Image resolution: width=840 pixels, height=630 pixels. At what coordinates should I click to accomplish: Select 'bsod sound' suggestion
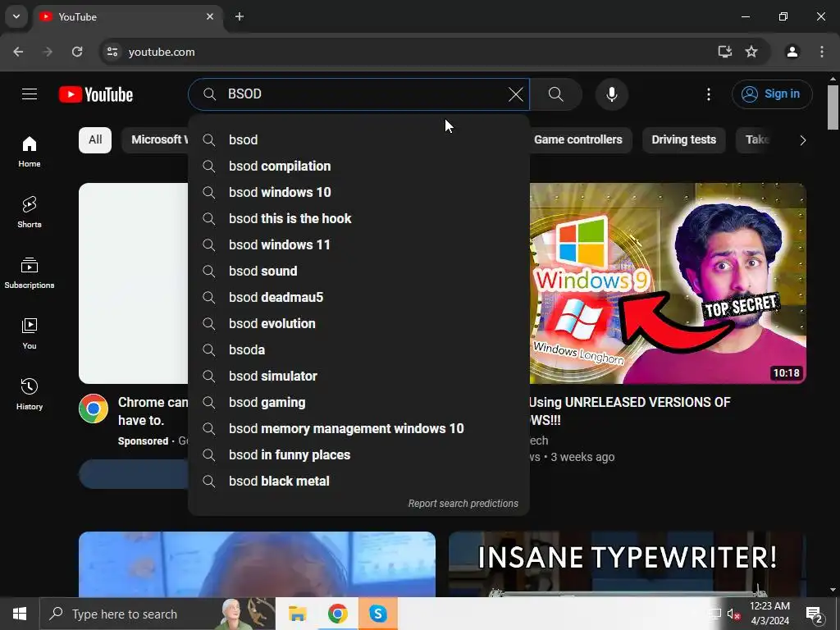[359, 271]
